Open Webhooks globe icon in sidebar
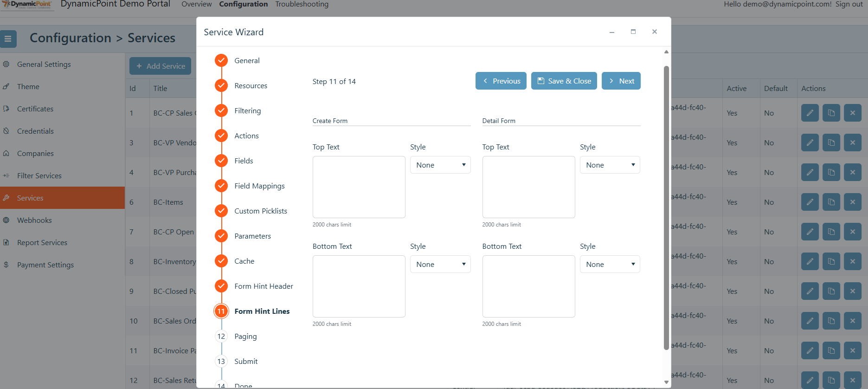 6,220
